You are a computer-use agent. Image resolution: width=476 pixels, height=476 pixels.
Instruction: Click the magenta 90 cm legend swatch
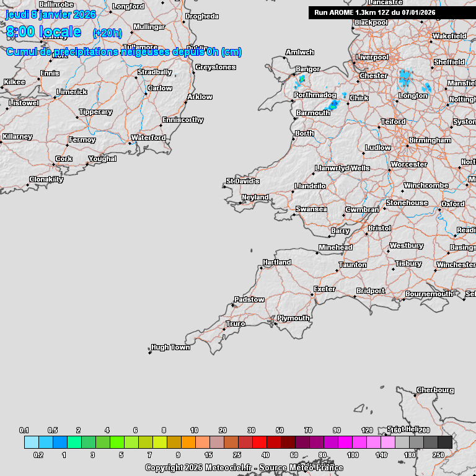[x=345, y=443]
